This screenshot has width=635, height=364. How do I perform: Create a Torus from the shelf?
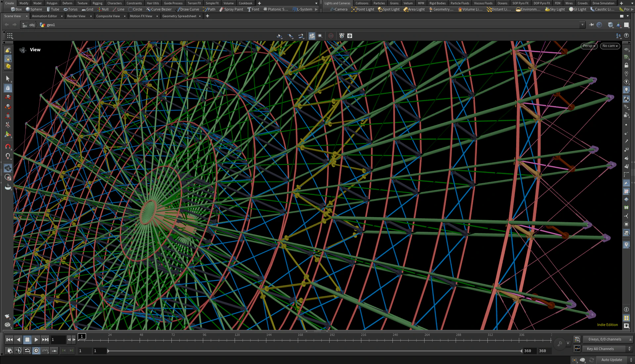(70, 9)
